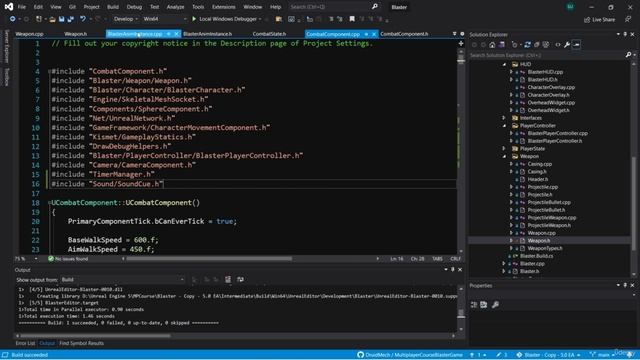Click the search magnifier icon in title bar
The width and height of the screenshot is (640, 360).
375,7
